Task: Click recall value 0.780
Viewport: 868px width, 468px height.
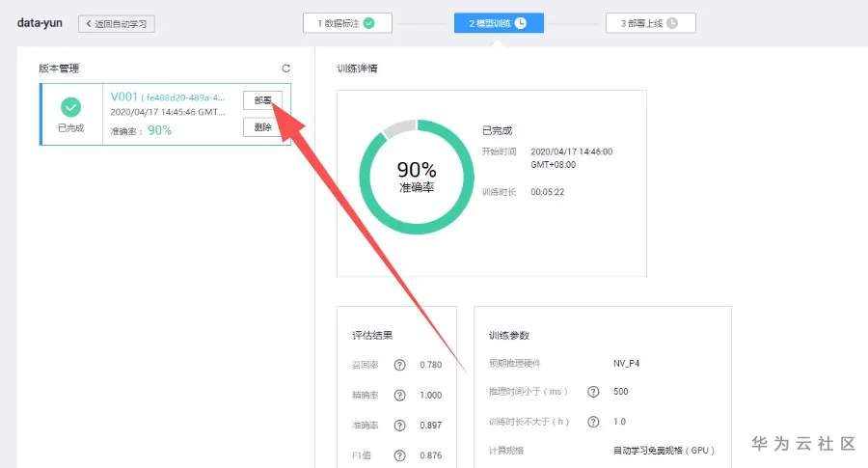Action: click(x=431, y=365)
